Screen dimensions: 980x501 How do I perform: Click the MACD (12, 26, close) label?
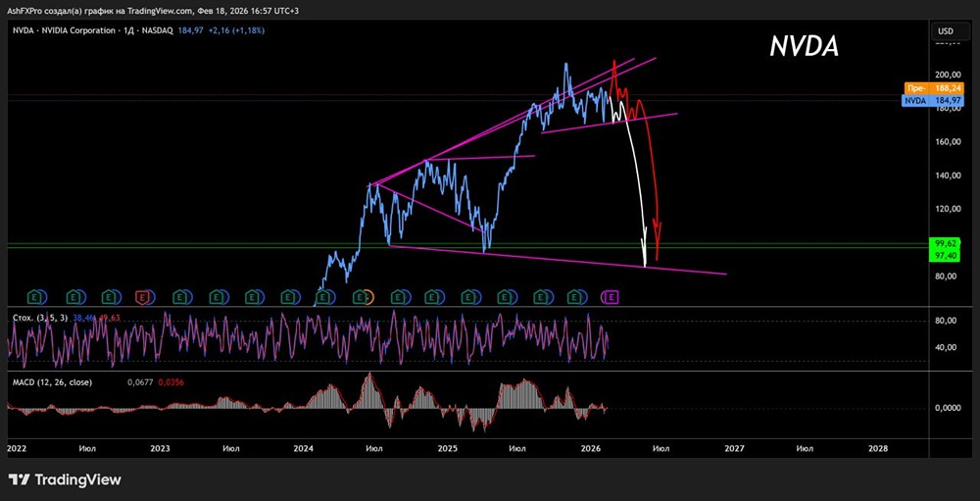tap(52, 381)
